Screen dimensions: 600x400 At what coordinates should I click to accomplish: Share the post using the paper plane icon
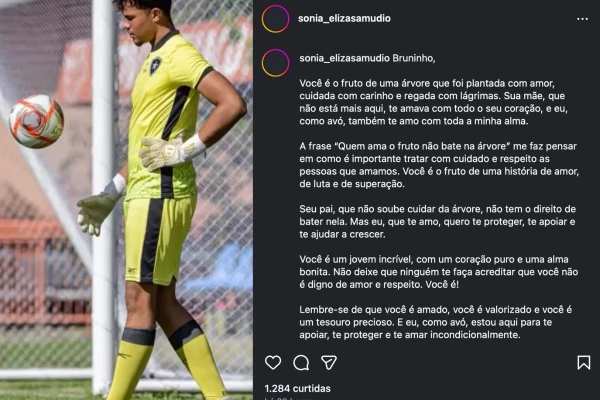pos(329,362)
